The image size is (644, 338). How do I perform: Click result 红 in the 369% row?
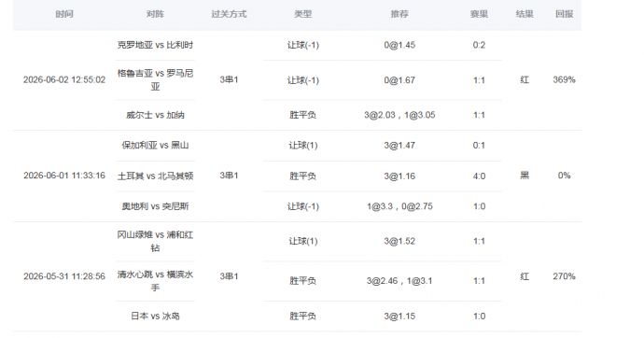(x=525, y=79)
